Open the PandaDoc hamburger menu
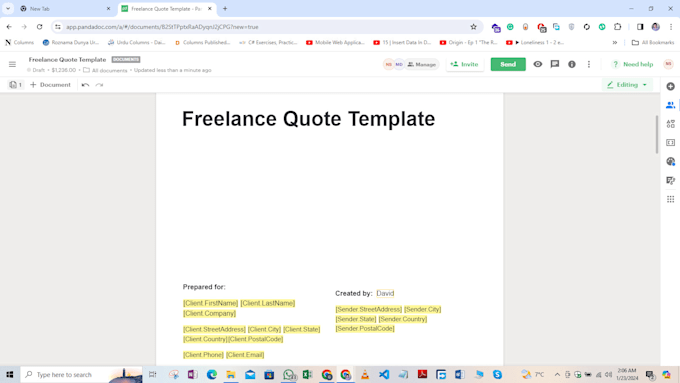The height and width of the screenshot is (383, 680). tap(12, 64)
